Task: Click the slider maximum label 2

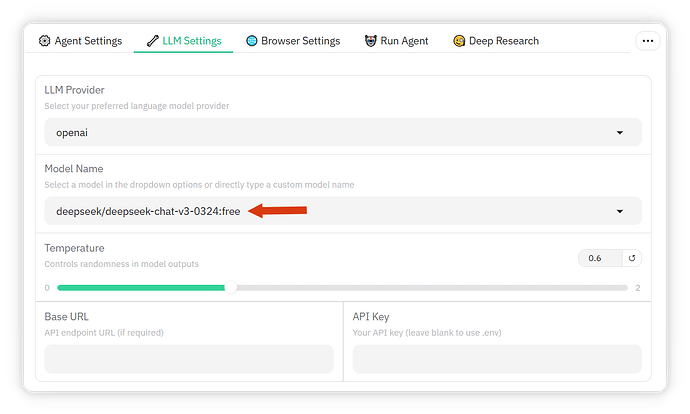Action: tap(638, 288)
